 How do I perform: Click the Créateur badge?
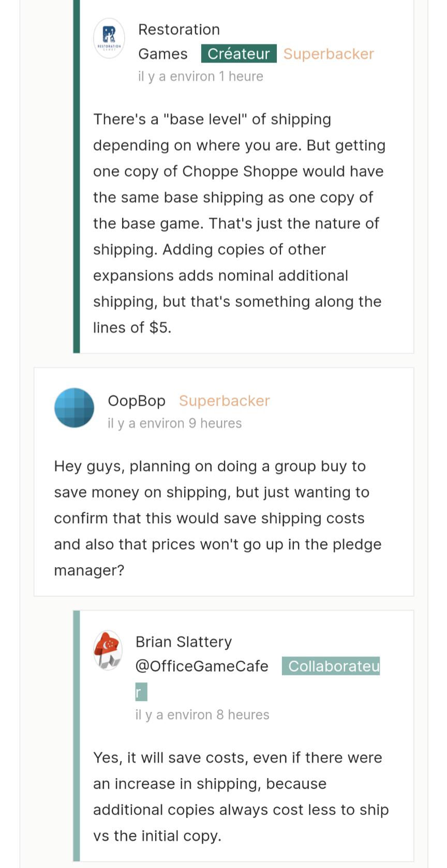tap(239, 54)
